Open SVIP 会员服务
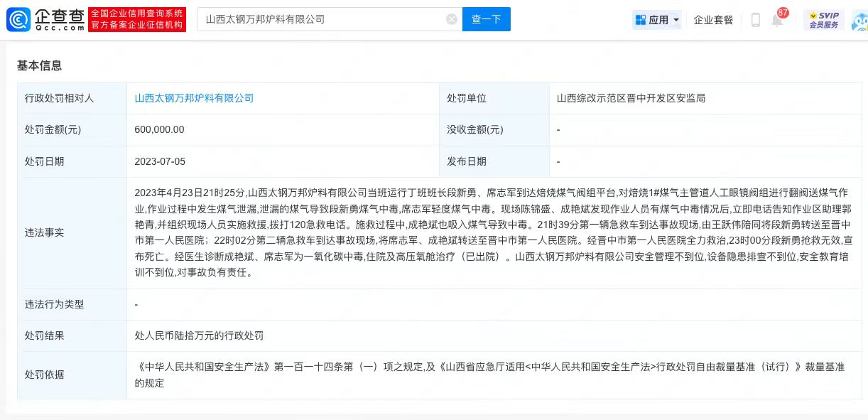 click(x=824, y=20)
